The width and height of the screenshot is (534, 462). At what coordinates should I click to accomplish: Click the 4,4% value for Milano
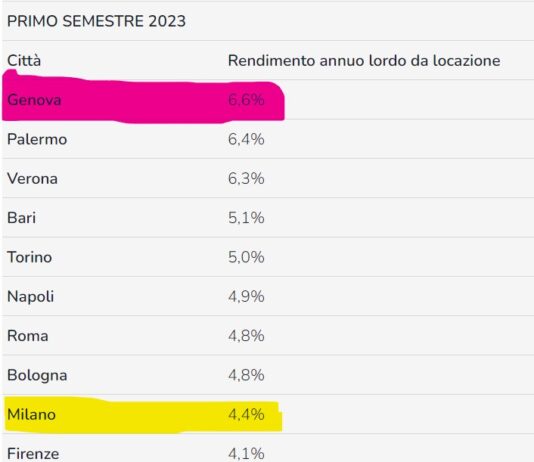[x=246, y=415]
